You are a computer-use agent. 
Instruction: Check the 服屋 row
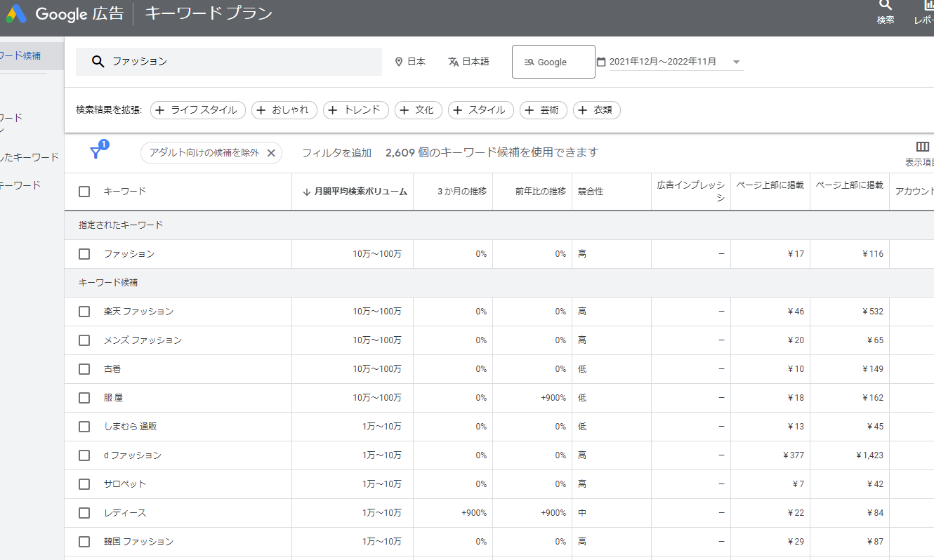84,398
